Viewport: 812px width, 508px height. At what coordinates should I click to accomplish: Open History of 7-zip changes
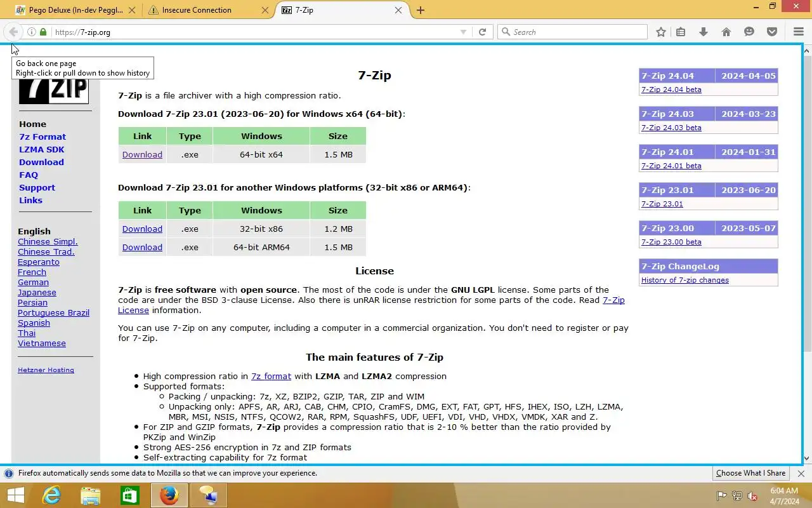click(685, 280)
